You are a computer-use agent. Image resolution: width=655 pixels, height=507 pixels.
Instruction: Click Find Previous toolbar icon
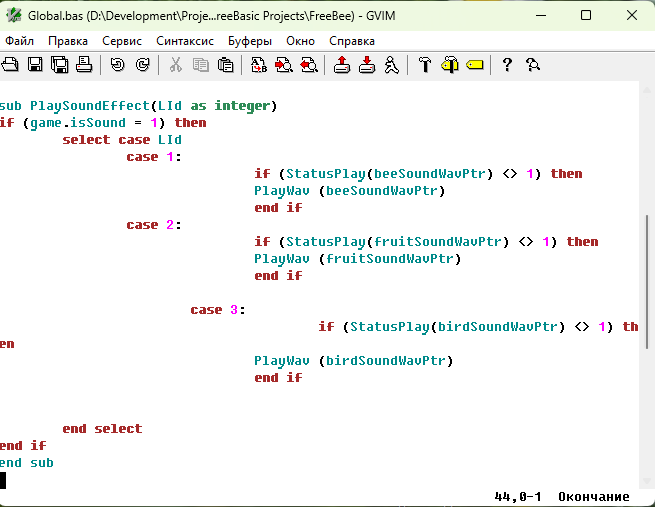point(309,65)
